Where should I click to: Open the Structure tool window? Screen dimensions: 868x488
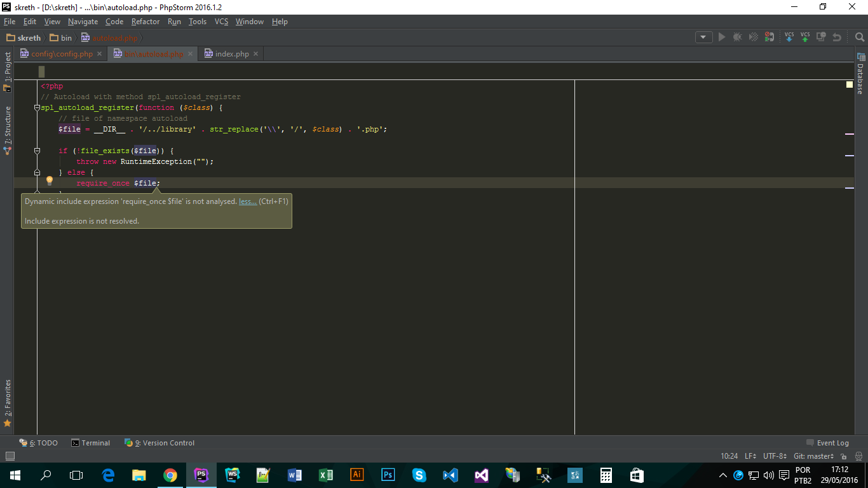click(x=8, y=130)
